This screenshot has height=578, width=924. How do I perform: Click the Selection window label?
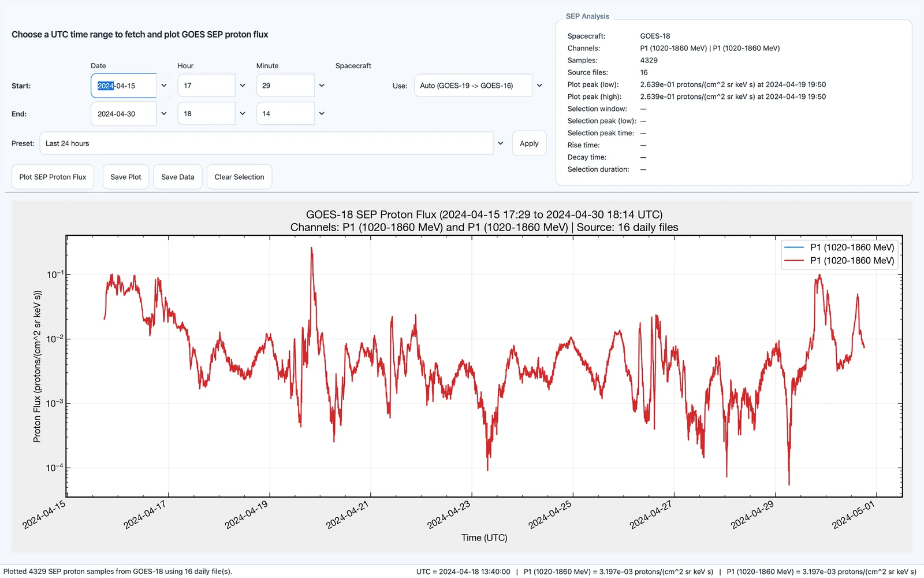pyautogui.click(x=597, y=109)
